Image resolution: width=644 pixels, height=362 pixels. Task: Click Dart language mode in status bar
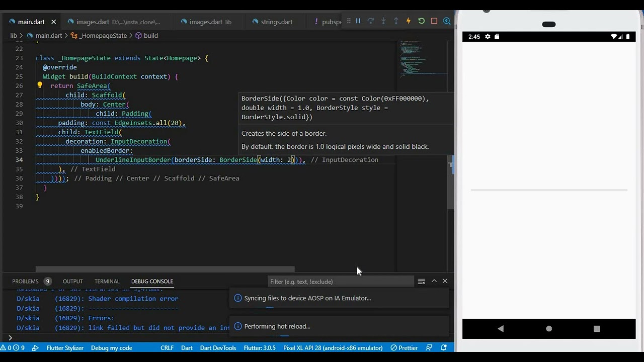(x=187, y=348)
